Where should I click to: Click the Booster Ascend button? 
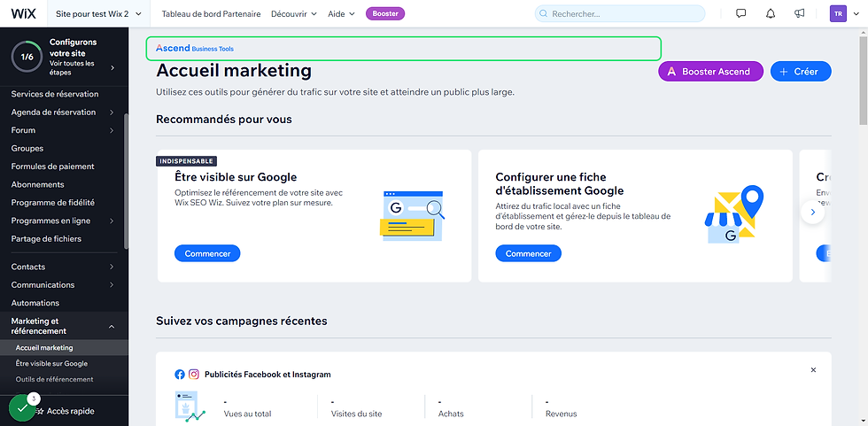click(710, 72)
